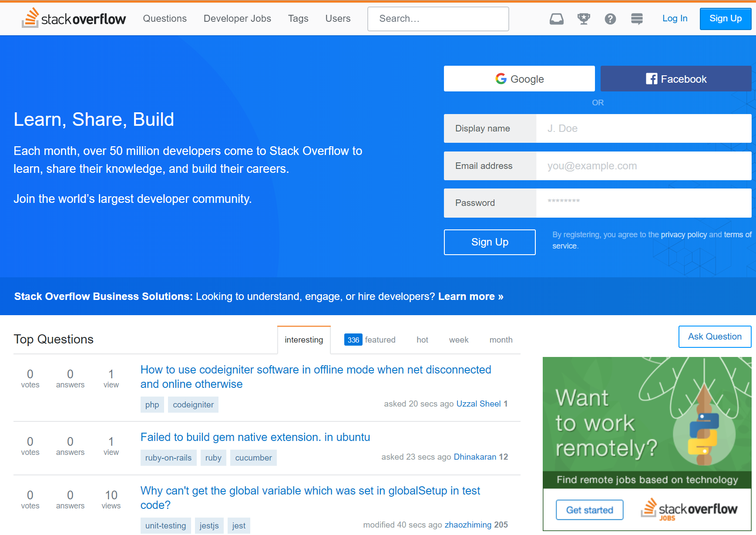The image size is (756, 535).
Task: Click the Stack Overflow logo
Action: coord(74,18)
